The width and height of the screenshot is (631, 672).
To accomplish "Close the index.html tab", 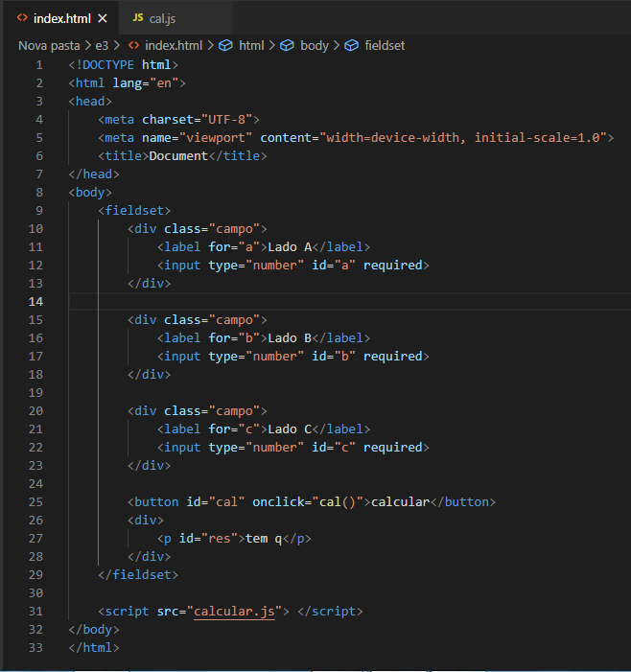I will click(103, 18).
